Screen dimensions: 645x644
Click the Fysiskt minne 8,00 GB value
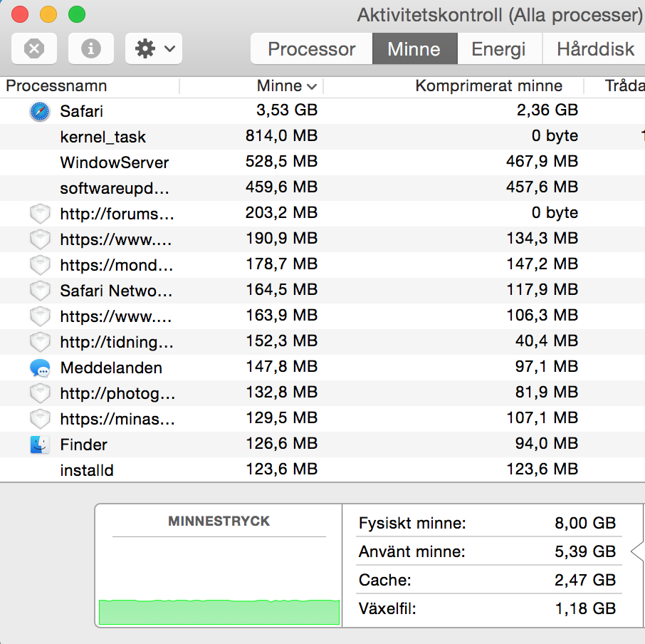[x=585, y=523]
